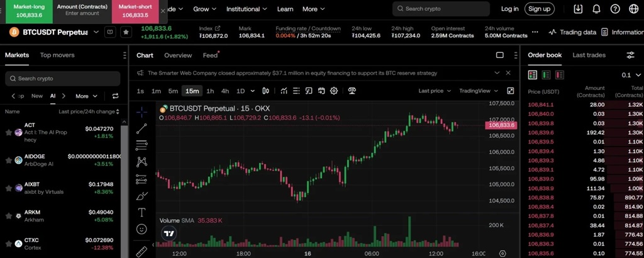Open the Feed tab
The height and width of the screenshot is (258, 644).
[210, 55]
